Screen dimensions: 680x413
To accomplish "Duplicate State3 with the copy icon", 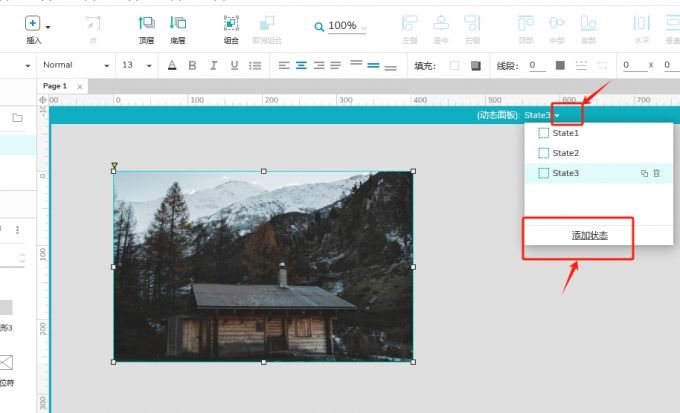I will pos(644,173).
